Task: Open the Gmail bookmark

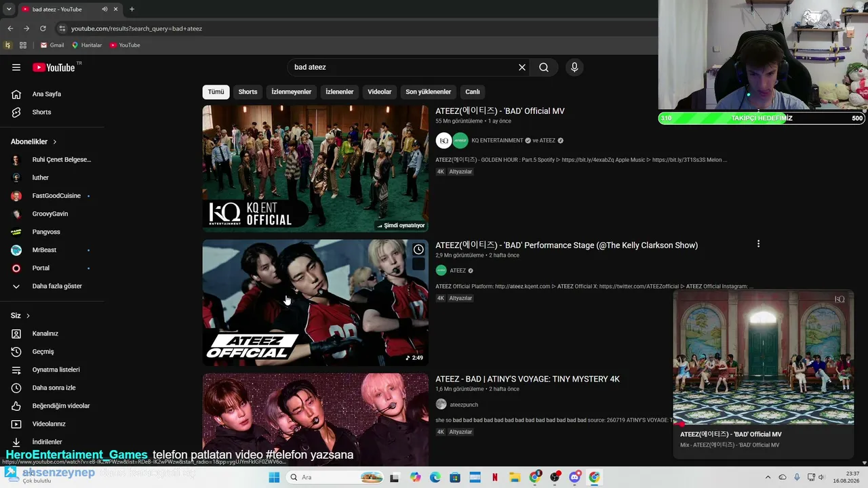Action: pos(52,45)
